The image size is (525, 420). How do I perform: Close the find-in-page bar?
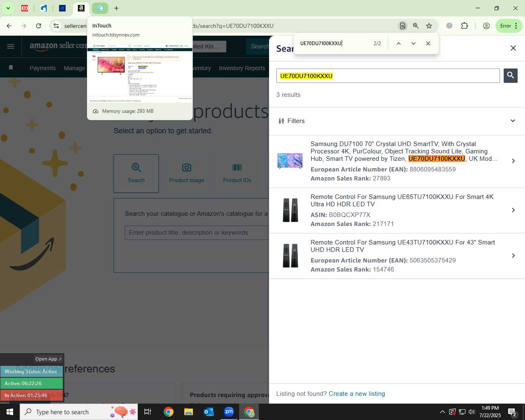click(428, 43)
